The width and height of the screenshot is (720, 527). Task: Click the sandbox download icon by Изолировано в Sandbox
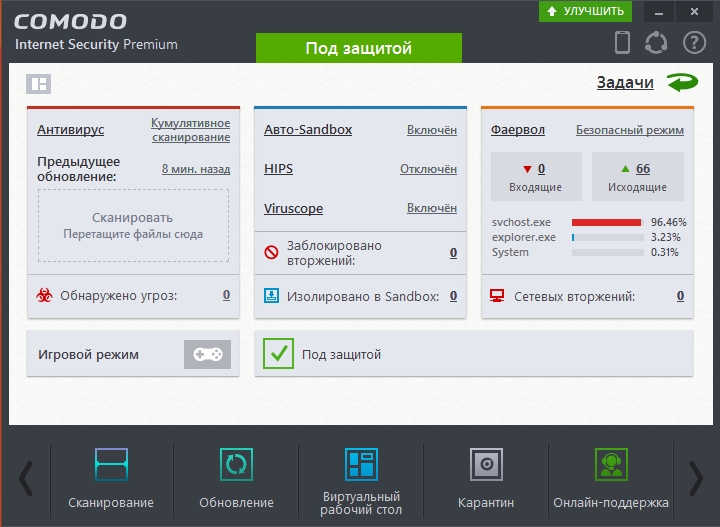pyautogui.click(x=271, y=296)
